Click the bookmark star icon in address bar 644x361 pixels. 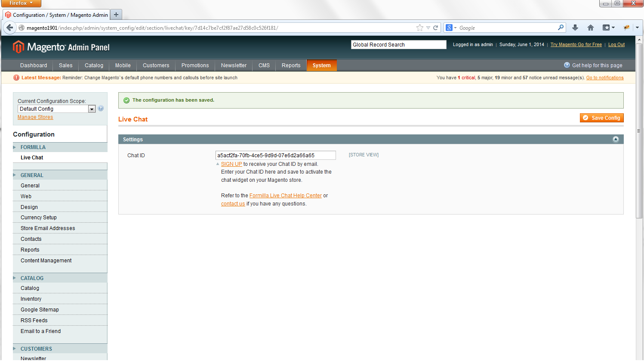coord(420,28)
